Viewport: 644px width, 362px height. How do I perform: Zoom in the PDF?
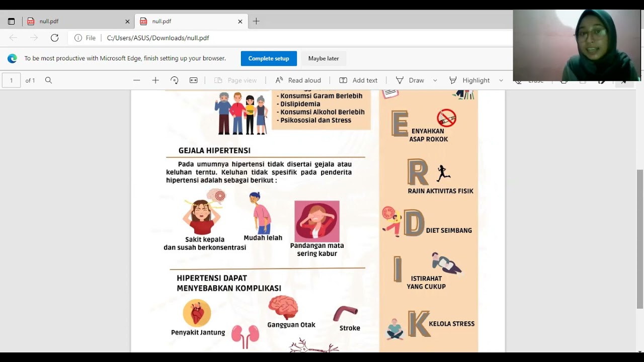coord(155,80)
